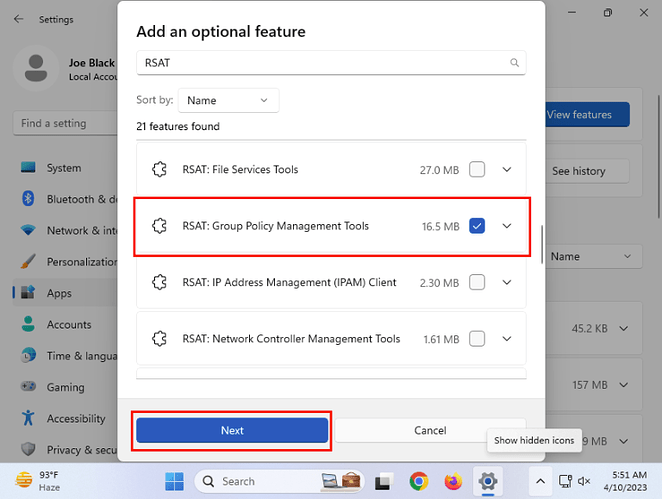The width and height of the screenshot is (662, 499).
Task: Click the '1.61 MB' size value
Action: coord(441,339)
